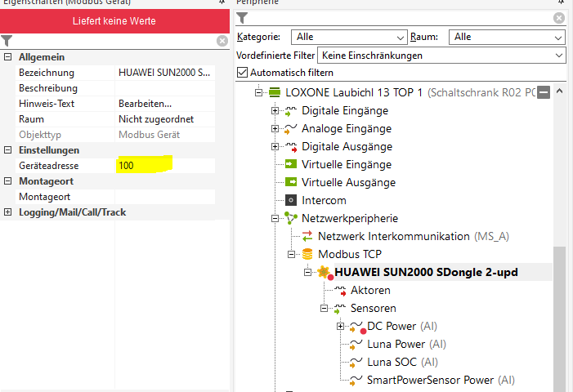Click the Analoge Eingänge icon
This screenshot has width=573, height=392.
[291, 129]
